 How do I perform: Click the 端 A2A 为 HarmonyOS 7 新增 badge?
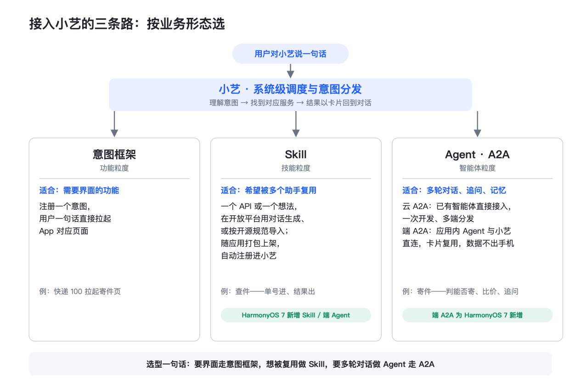(477, 315)
